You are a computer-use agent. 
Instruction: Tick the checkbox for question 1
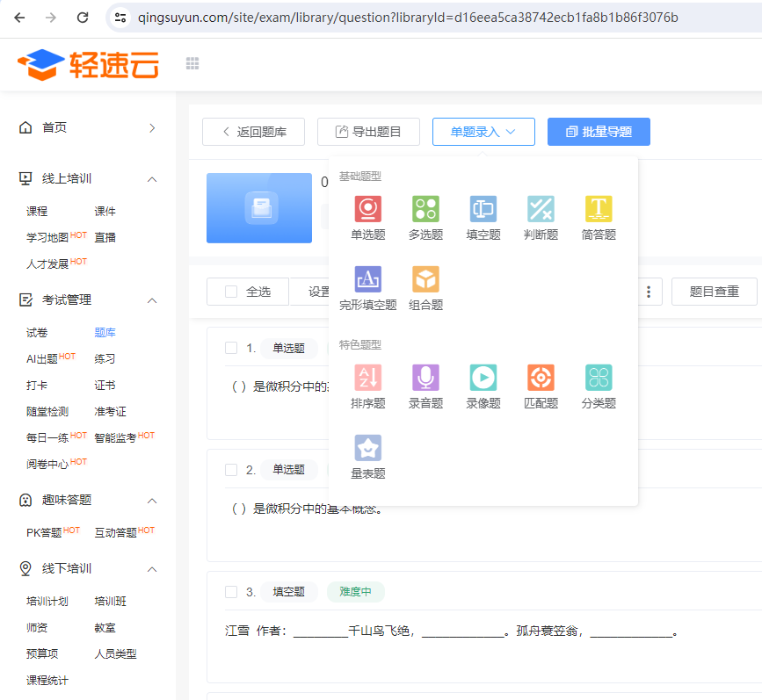pos(231,348)
